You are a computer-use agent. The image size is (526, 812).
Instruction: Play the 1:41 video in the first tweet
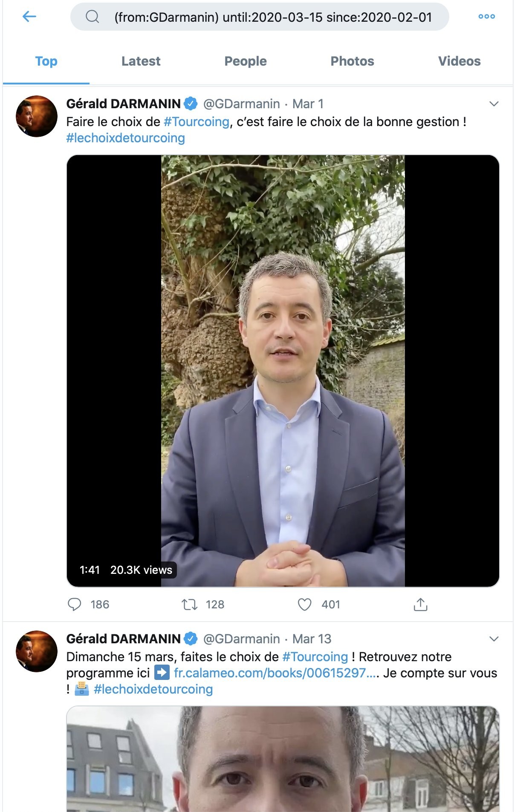283,371
